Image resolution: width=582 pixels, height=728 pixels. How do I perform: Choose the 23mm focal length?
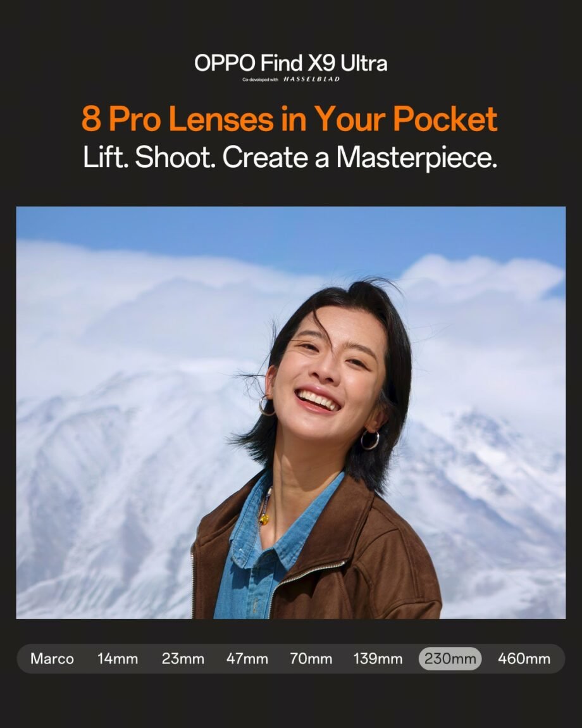point(183,659)
